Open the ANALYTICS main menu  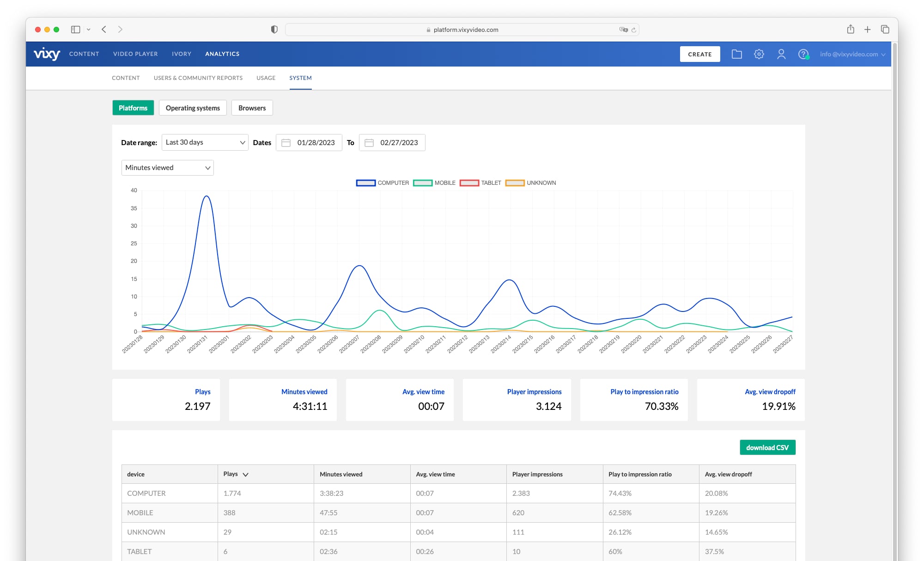pos(222,54)
